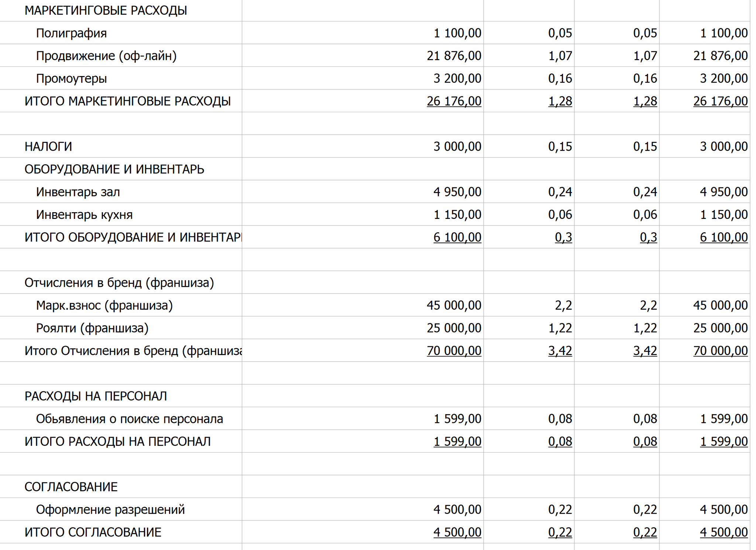This screenshot has height=550, width=756.
Task: Click Продвижение (оф-лайн) amount 21 876,00
Action: tap(454, 56)
